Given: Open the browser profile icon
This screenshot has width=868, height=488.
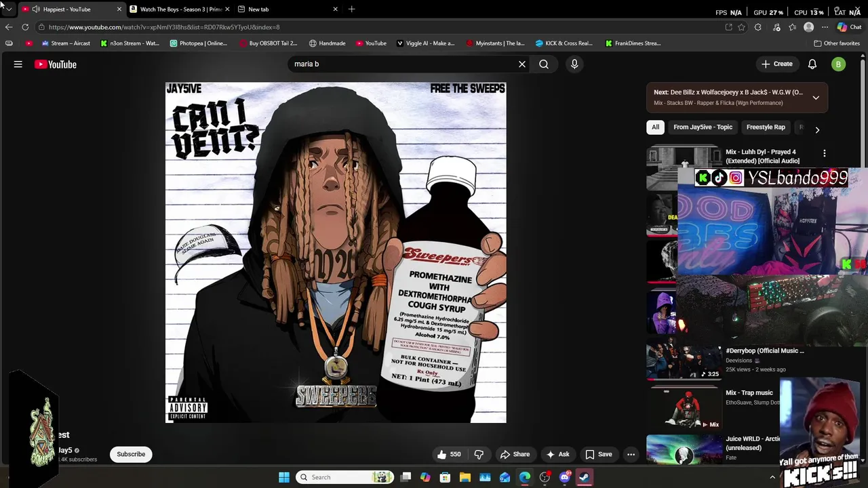Looking at the screenshot, I should [x=808, y=27].
